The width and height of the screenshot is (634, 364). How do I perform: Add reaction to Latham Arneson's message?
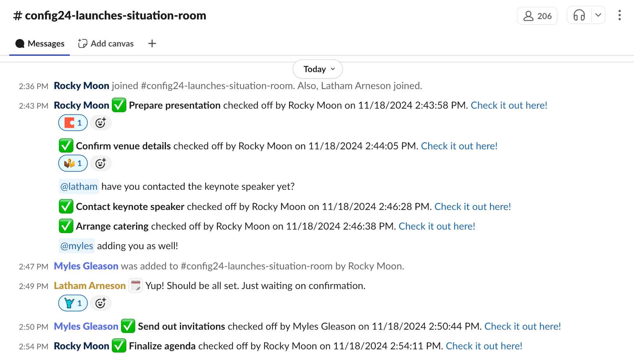tap(100, 303)
